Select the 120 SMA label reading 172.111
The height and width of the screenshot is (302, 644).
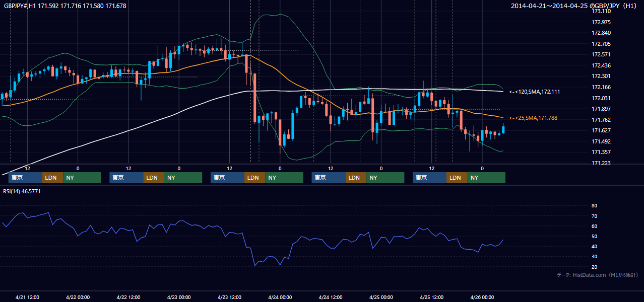point(535,92)
